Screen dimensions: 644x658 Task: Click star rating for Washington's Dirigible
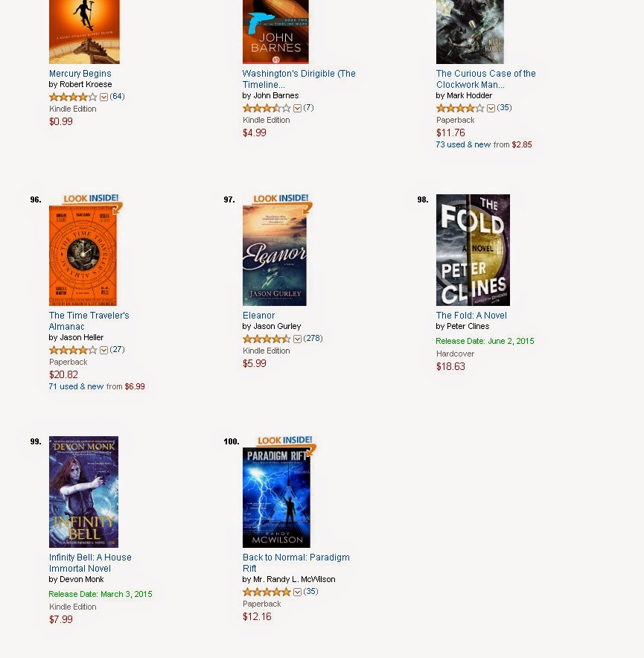267,108
